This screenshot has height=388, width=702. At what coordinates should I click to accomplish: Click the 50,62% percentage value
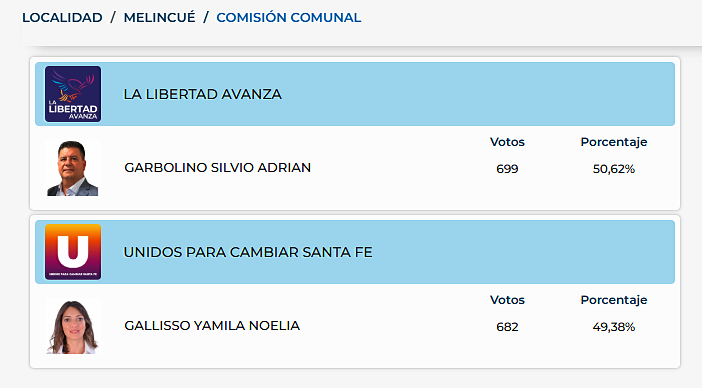point(614,169)
